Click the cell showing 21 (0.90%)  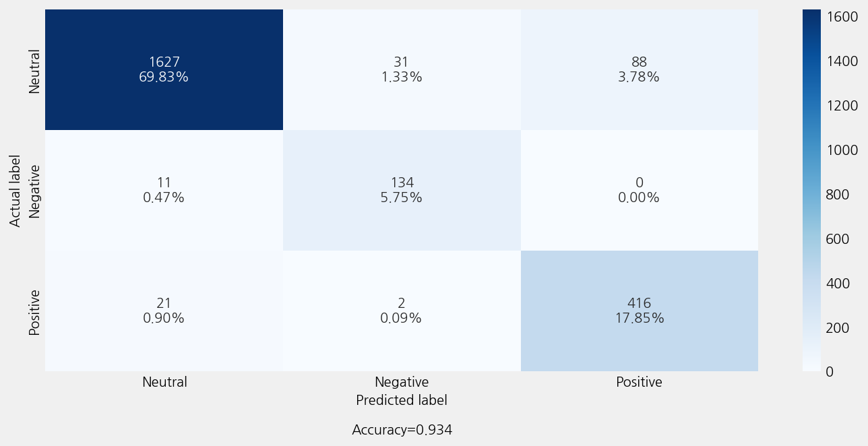click(164, 311)
